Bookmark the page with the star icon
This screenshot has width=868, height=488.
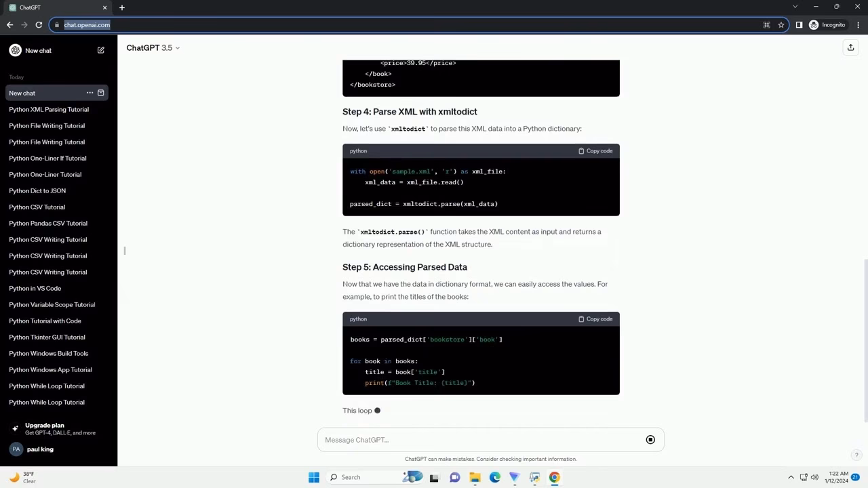(781, 24)
